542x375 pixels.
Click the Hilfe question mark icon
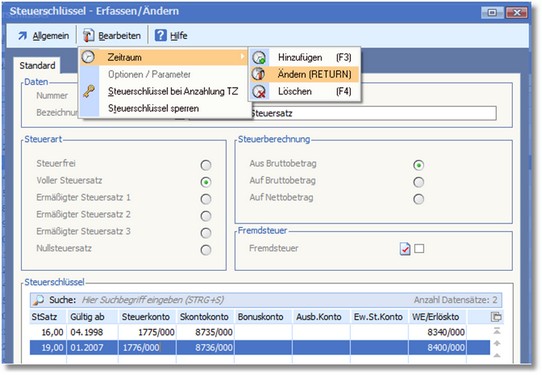[160, 35]
